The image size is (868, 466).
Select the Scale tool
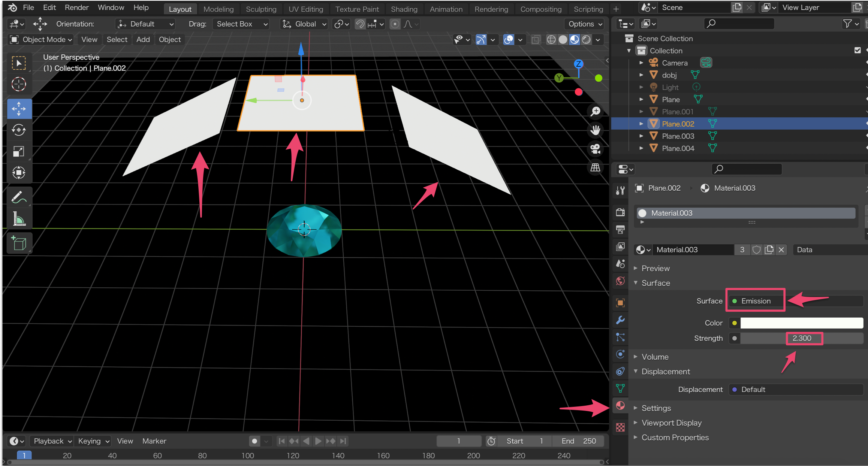(19, 151)
